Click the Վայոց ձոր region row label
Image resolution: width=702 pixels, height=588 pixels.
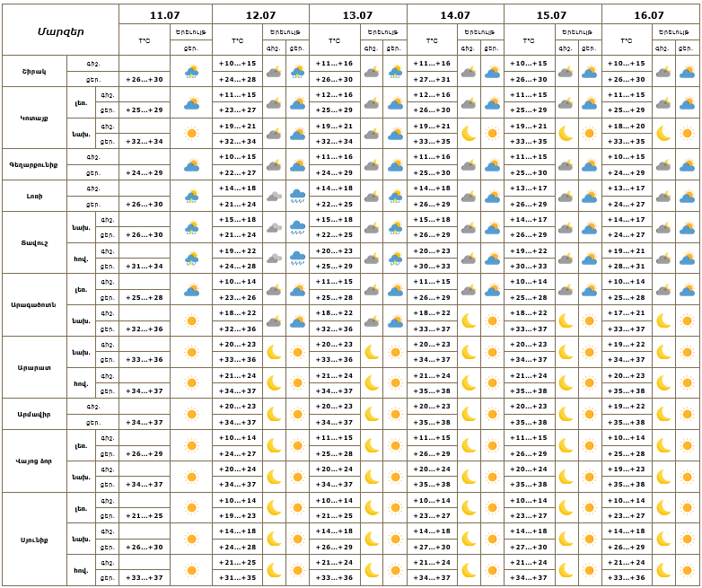point(34,461)
